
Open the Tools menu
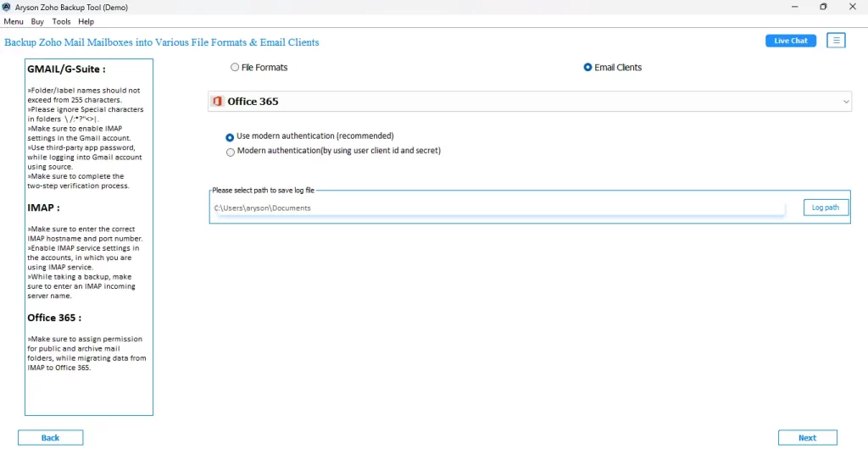coord(61,21)
